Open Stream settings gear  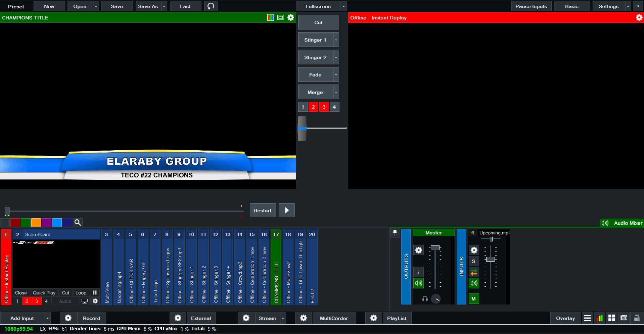click(246, 318)
